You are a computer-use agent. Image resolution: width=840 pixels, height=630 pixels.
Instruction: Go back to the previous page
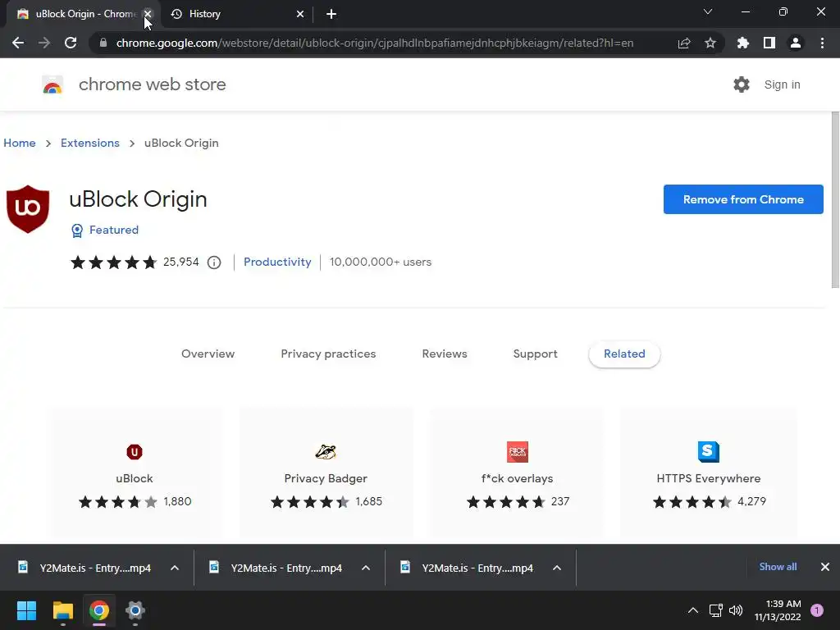pos(18,43)
